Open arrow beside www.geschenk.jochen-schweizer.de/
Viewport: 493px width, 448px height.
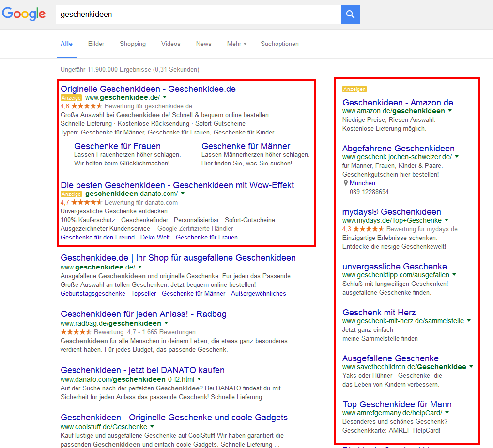click(457, 156)
